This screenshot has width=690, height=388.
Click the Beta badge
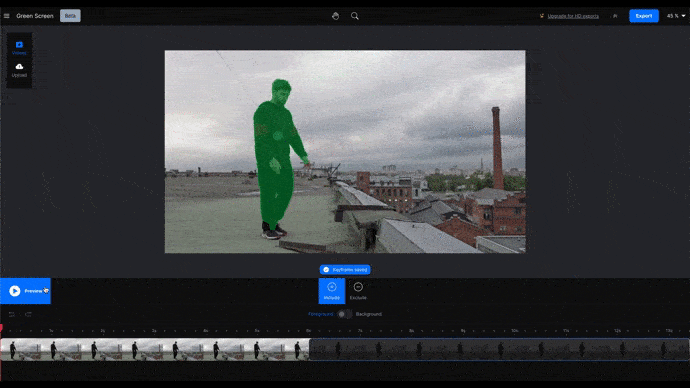(70, 16)
